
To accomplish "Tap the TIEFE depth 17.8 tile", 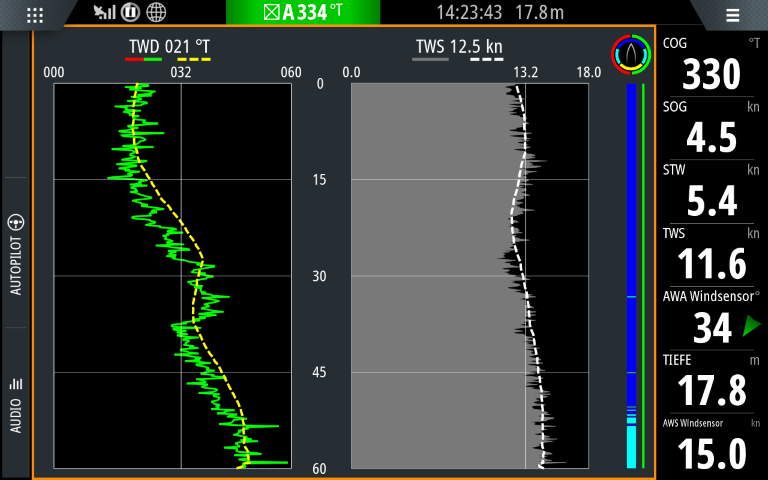I will pos(711,382).
